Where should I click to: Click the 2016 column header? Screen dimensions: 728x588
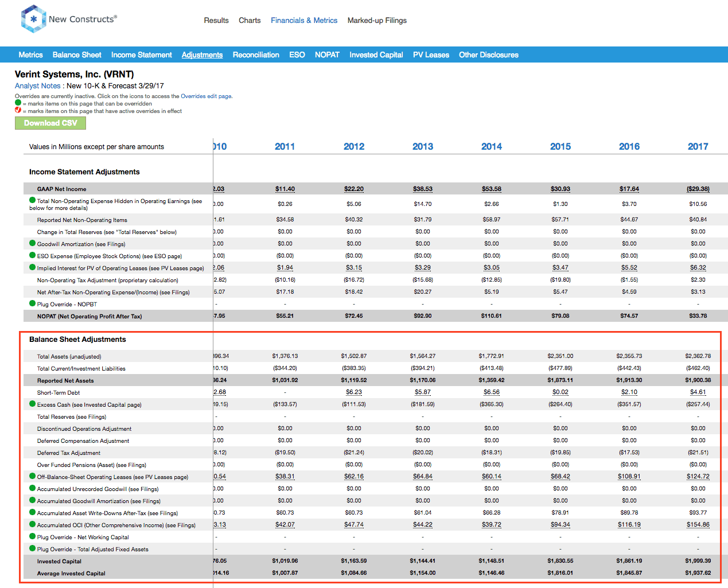click(629, 146)
